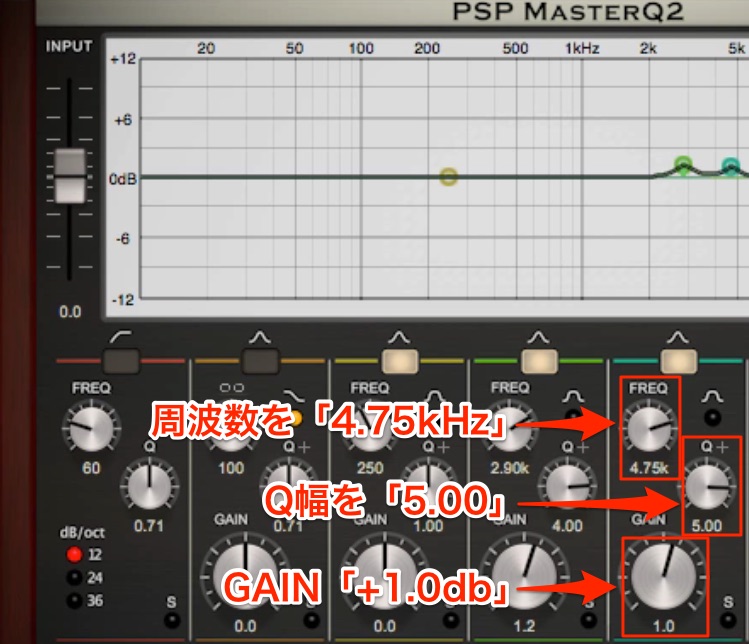Click the Q knob in the high-pass band
This screenshot has width=749, height=644.
pyautogui.click(x=150, y=485)
